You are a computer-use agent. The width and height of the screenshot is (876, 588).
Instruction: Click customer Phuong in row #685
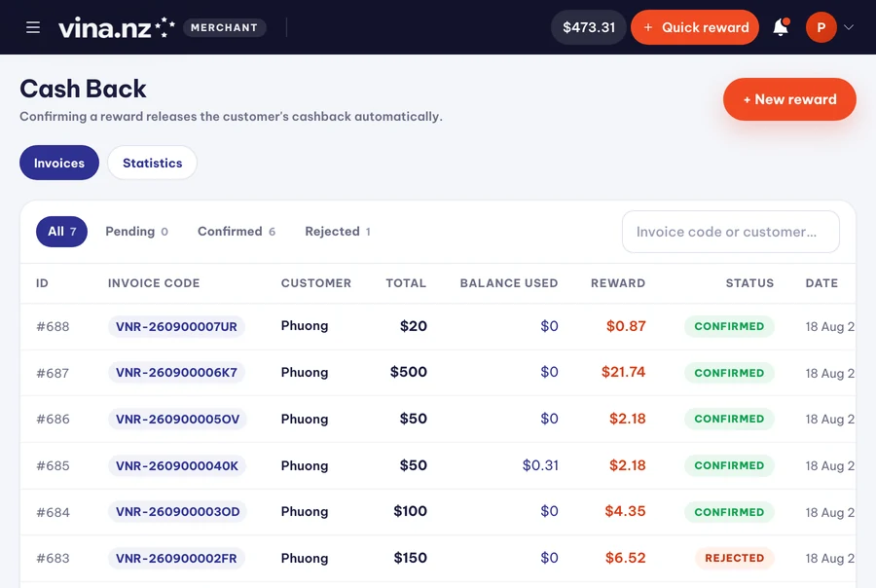point(305,465)
